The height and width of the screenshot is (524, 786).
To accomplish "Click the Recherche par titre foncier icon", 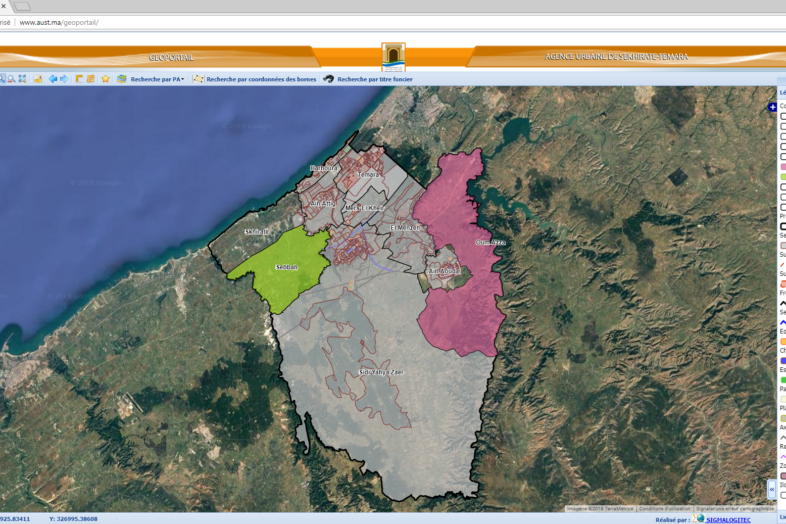I will click(x=327, y=79).
